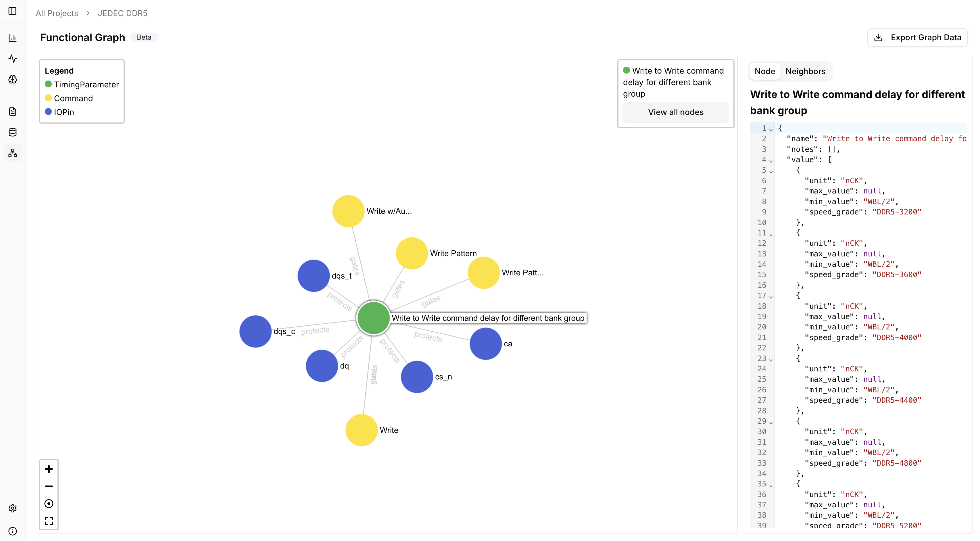Image resolution: width=980 pixels, height=541 pixels.
Task: Open JEDEC DDR5 breadcrumb link
Action: point(122,13)
